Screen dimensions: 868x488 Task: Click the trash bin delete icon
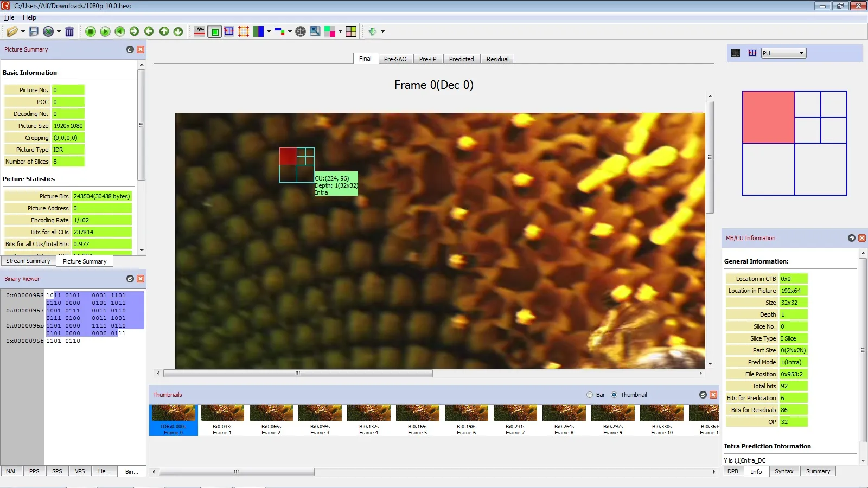pos(69,31)
